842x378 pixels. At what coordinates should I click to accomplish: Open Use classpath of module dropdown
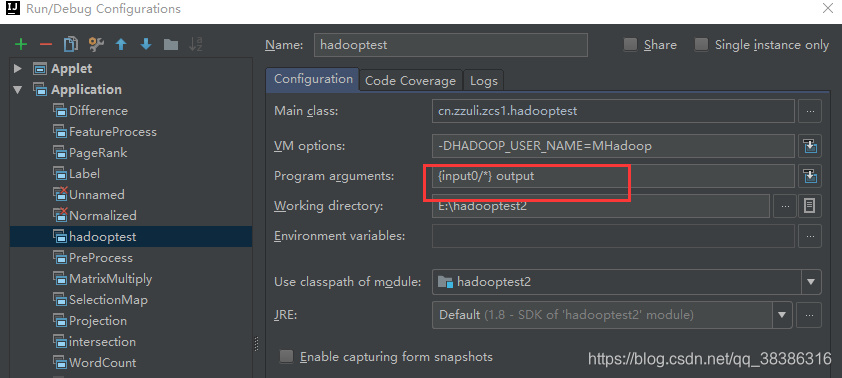[x=811, y=281]
